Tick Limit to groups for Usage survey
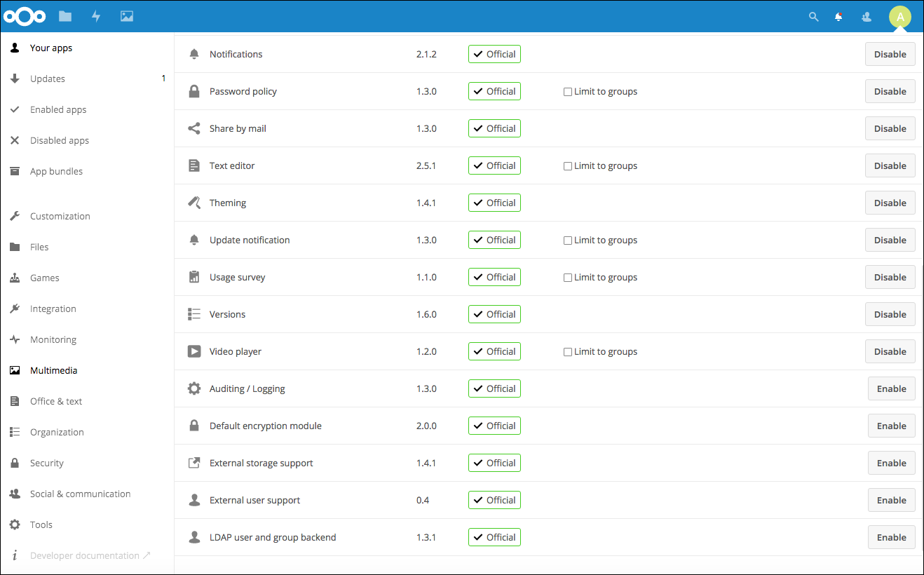Viewport: 924px width, 575px height. pyautogui.click(x=568, y=278)
